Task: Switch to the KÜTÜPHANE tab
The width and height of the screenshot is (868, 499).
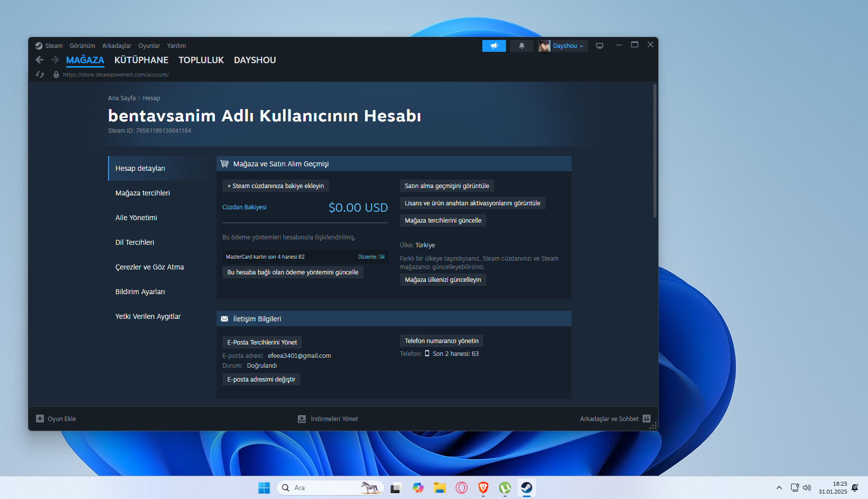Action: pyautogui.click(x=142, y=60)
